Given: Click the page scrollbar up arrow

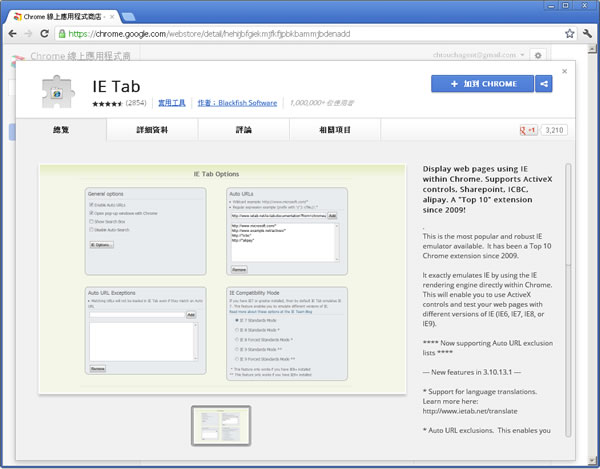Looking at the screenshot, I should 592,49.
